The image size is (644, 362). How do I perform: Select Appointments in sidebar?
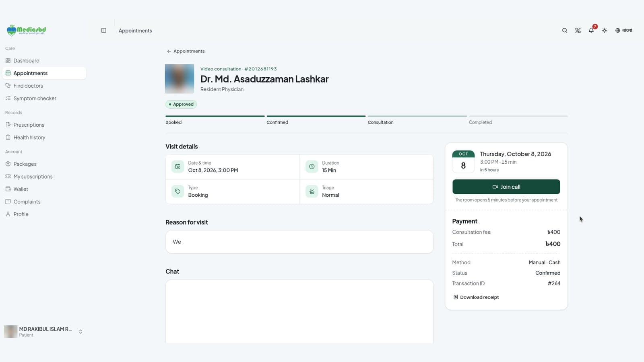click(44, 73)
